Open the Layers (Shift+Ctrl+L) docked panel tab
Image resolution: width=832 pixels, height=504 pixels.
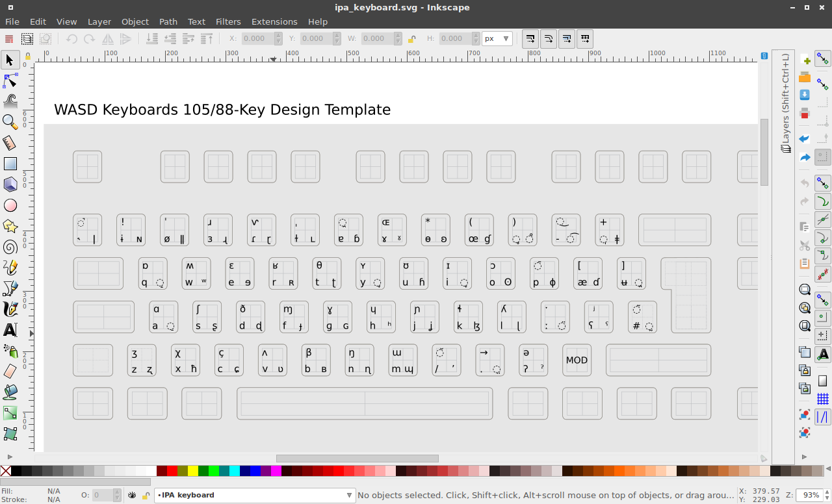pos(785,103)
